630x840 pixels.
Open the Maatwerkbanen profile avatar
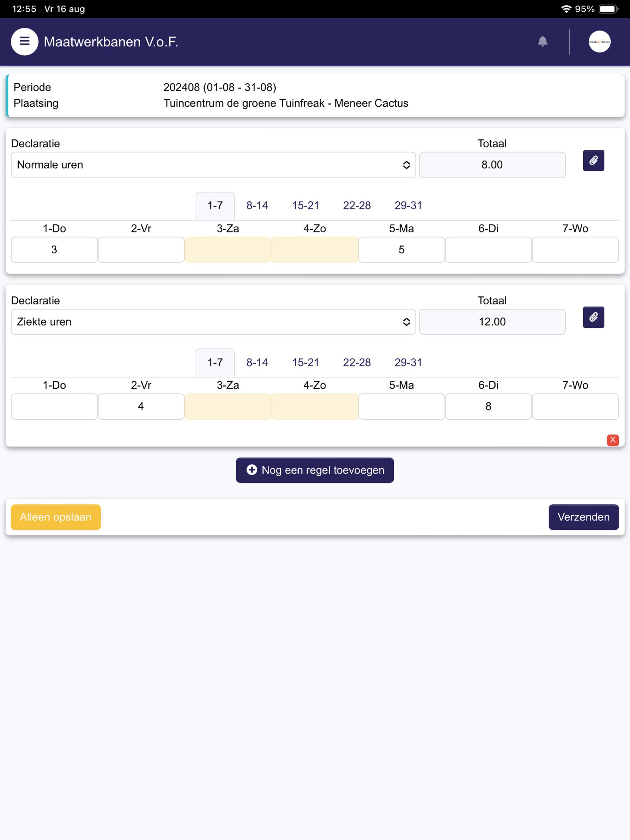pos(600,42)
